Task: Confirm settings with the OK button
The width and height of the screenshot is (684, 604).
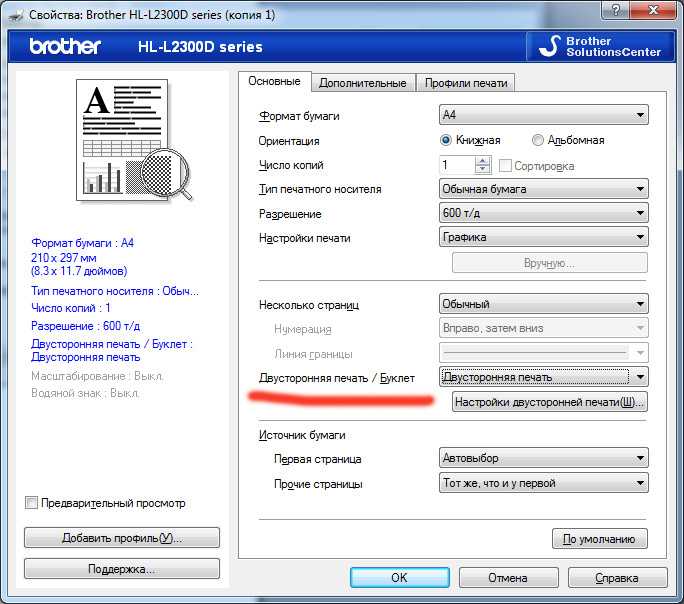Action: (x=399, y=578)
